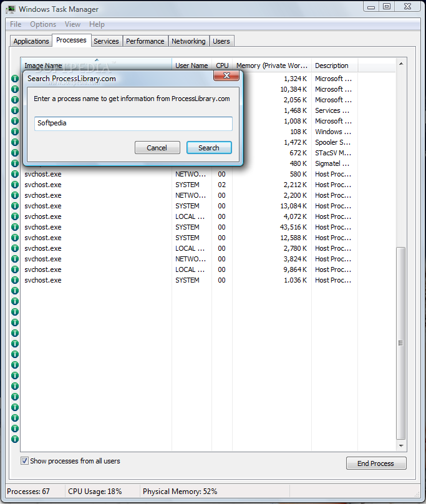Open the Options menu
The width and height of the screenshot is (426, 504).
[x=43, y=24]
